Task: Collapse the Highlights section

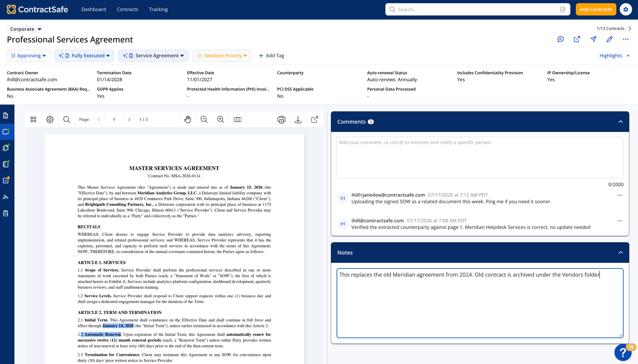Action: pos(615,55)
